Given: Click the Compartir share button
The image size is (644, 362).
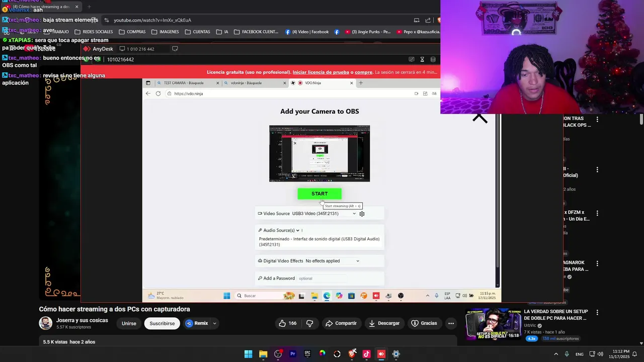Looking at the screenshot, I should coord(341,323).
